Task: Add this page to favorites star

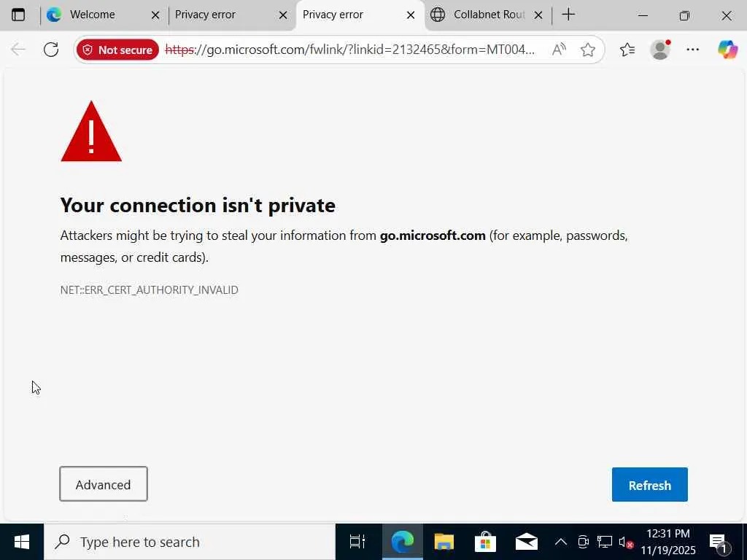Action: [588, 50]
